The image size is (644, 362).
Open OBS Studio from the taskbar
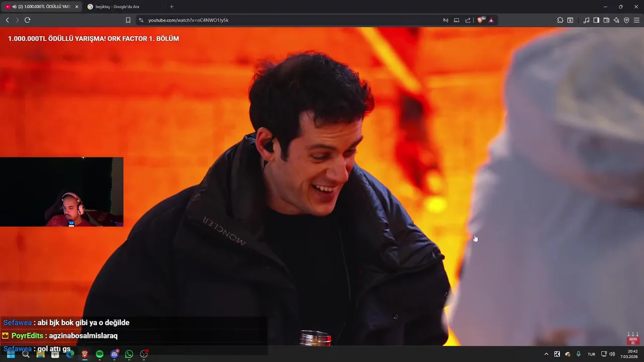pos(144,354)
